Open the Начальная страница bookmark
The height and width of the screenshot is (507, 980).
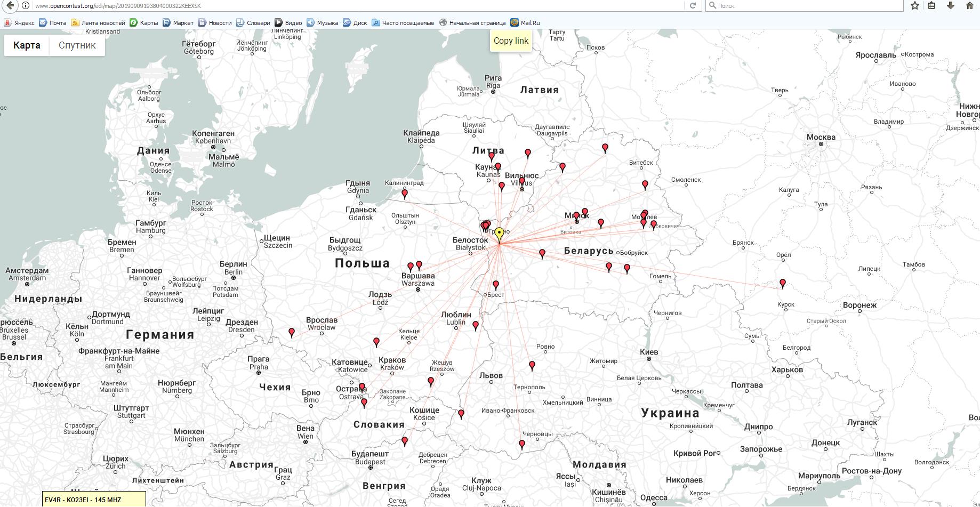(472, 23)
